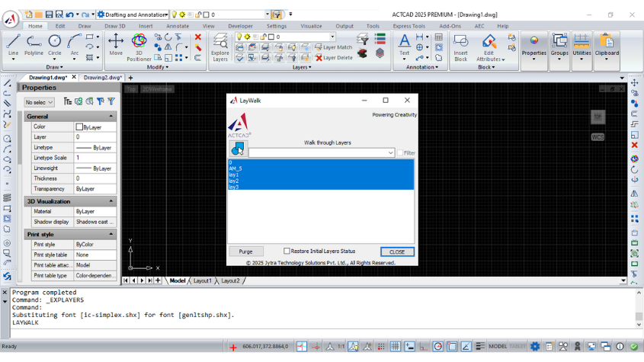Expand the Draw panel dropdown

pos(54,67)
